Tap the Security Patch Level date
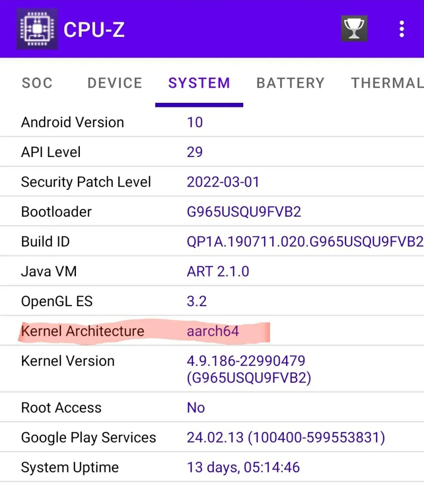 [x=223, y=182]
